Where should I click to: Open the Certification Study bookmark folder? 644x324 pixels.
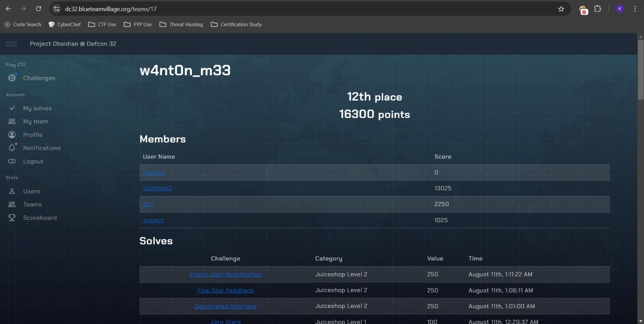[x=236, y=25]
